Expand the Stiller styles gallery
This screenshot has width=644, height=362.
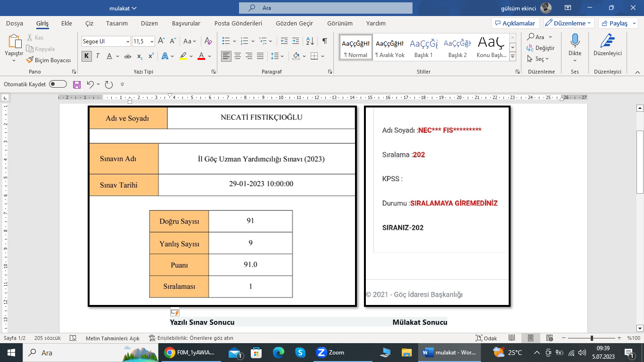513,57
